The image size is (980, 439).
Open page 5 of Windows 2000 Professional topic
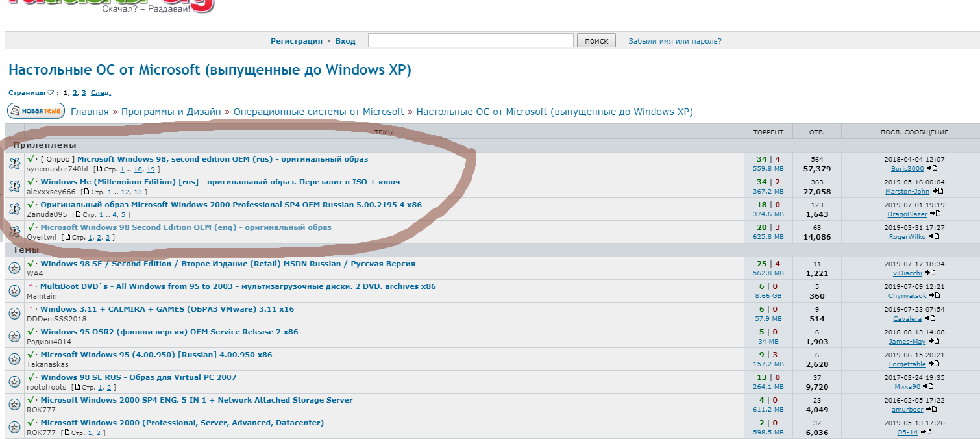[x=123, y=215]
